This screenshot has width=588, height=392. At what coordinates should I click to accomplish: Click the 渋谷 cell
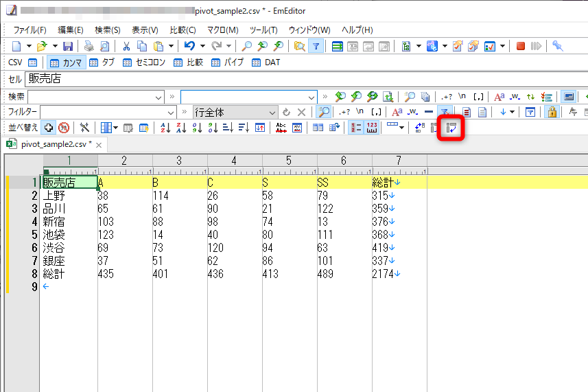(69, 248)
